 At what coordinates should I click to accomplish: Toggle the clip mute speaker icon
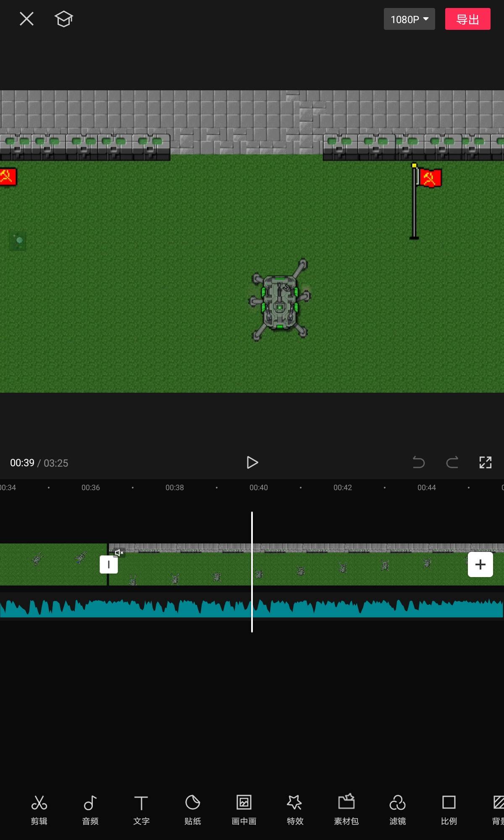coord(119,552)
